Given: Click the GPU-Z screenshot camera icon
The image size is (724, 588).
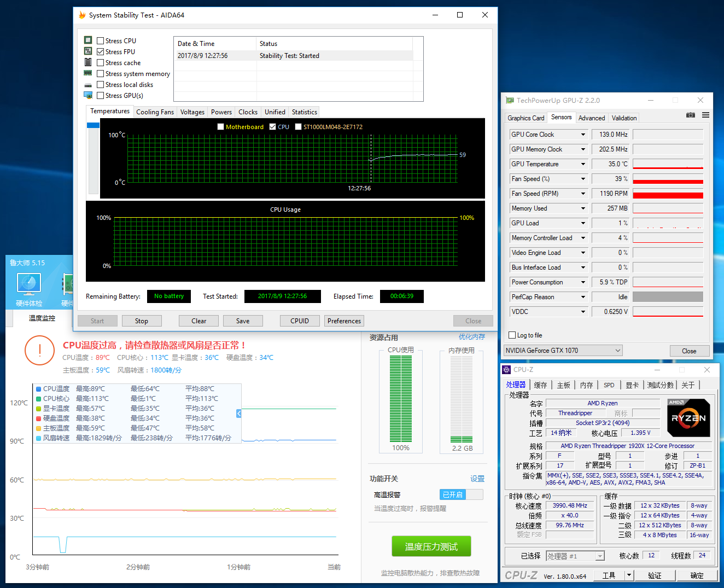Looking at the screenshot, I should 691,115.
